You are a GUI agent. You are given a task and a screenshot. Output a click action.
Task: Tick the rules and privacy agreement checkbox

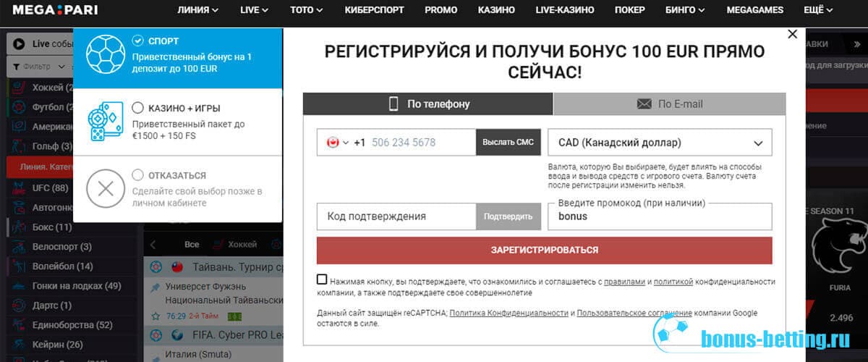322,280
